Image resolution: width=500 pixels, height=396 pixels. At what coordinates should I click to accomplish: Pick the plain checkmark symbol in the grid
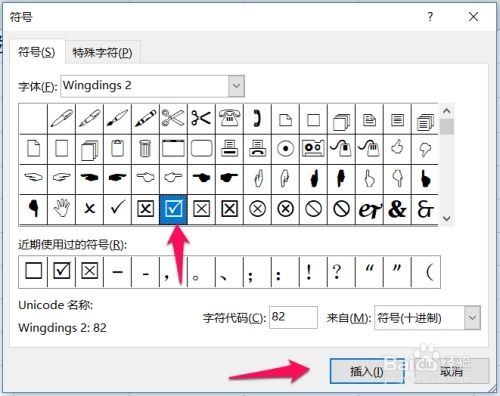coord(117,209)
